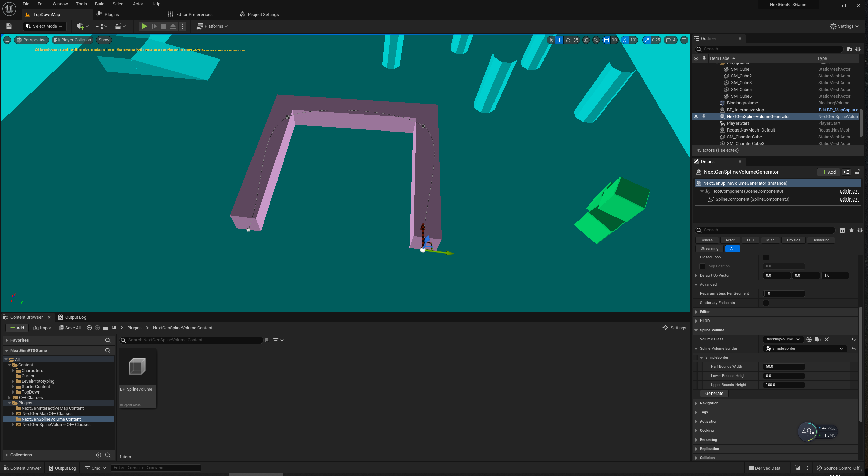Save the current level with the disk icon
Screen dimensions: 868x476
click(9, 26)
